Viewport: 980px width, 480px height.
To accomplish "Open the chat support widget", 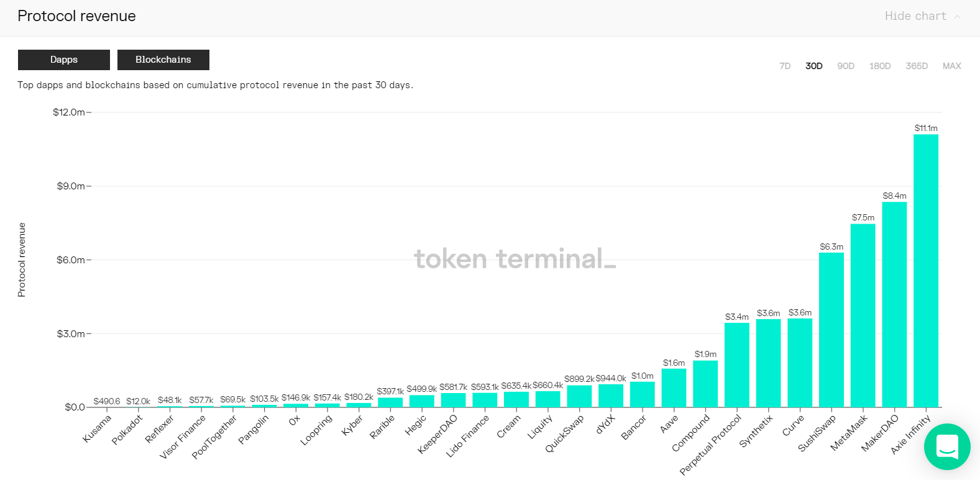I will point(946,446).
